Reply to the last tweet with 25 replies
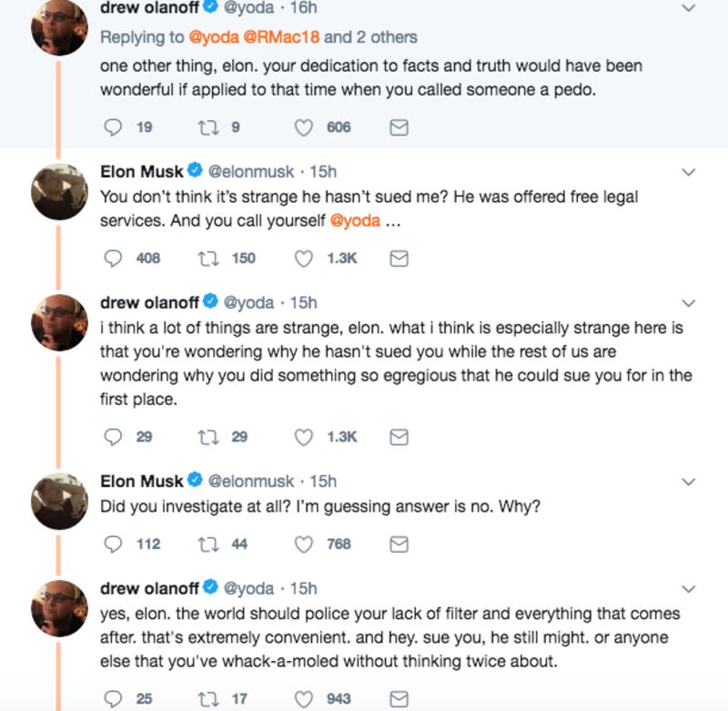Viewport: 728px width, 711px height. coord(113,699)
